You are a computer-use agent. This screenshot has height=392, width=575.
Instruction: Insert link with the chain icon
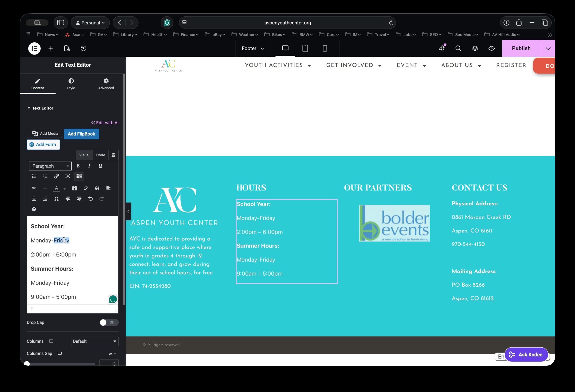56,176
